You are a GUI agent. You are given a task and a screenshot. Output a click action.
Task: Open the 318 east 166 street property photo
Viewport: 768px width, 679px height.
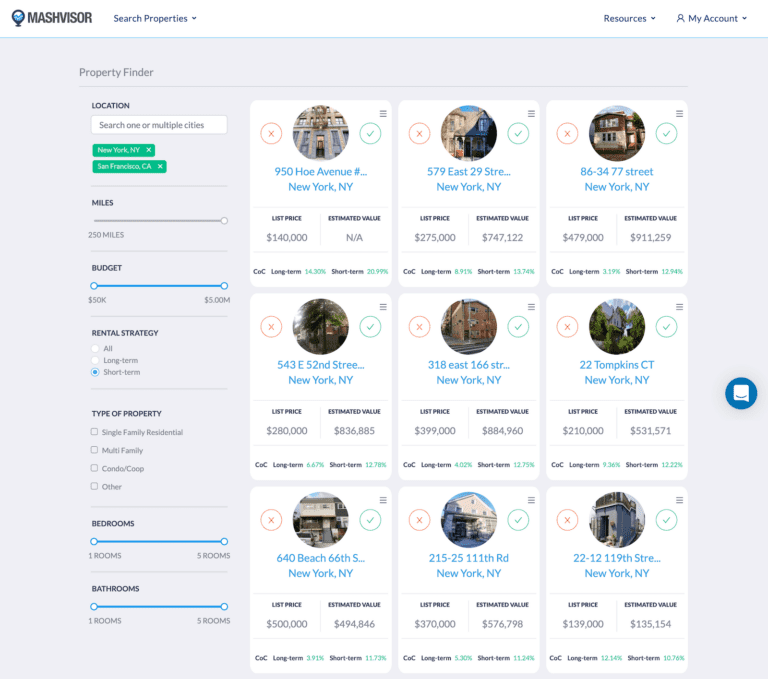point(468,327)
